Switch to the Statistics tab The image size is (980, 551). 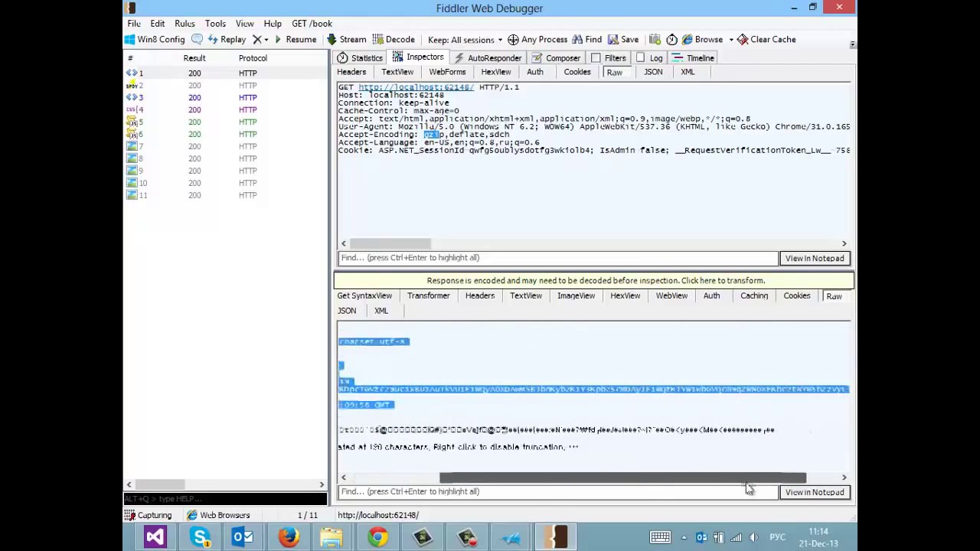360,58
